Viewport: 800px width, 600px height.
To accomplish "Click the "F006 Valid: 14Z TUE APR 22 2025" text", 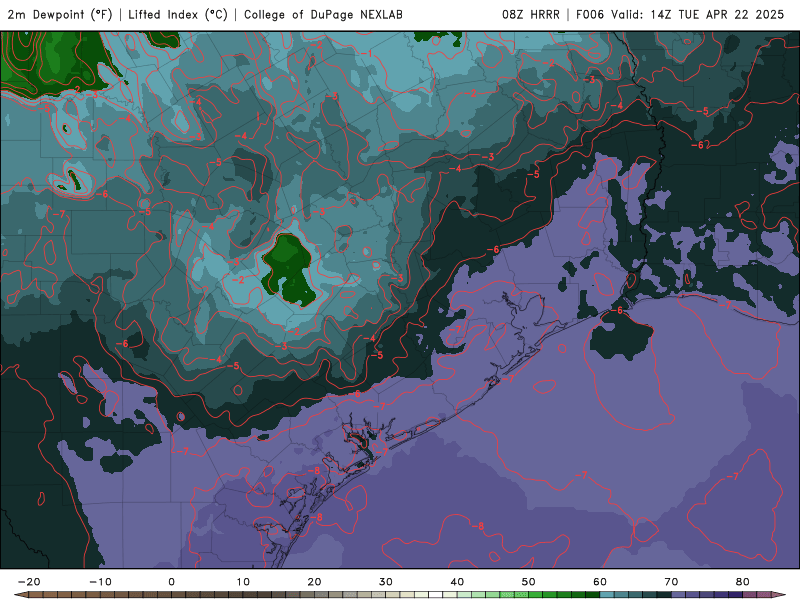I will point(680,14).
